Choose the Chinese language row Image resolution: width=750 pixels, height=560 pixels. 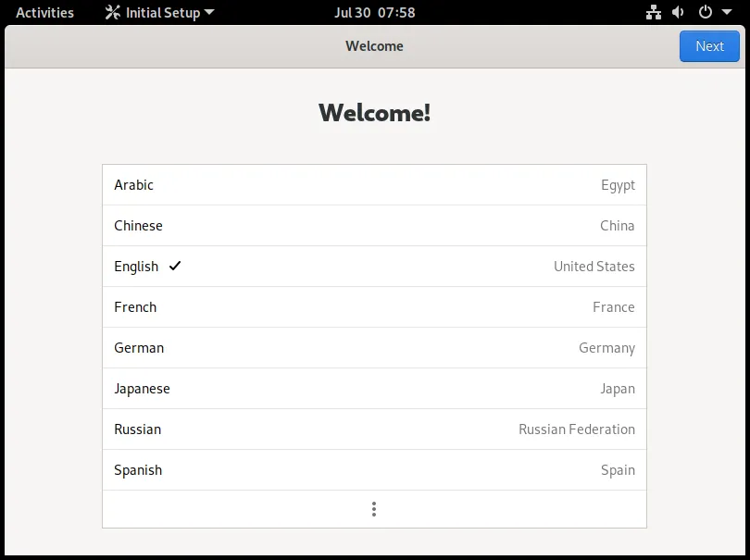374,226
